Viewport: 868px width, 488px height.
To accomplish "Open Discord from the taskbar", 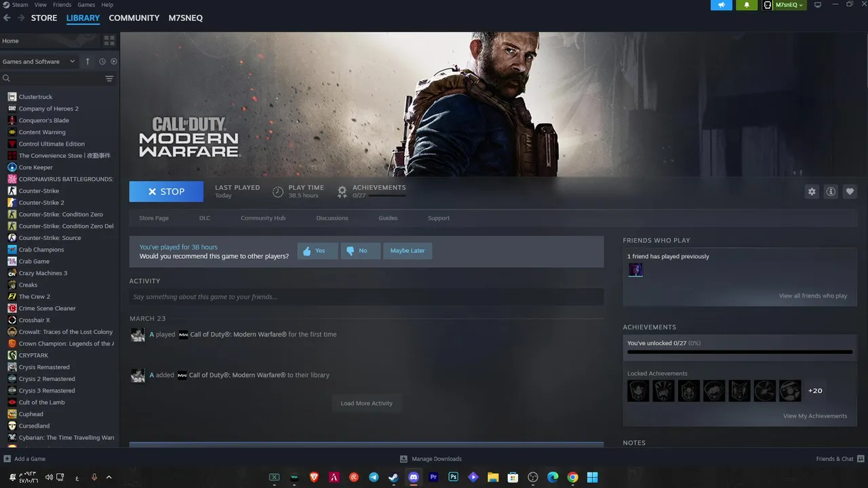I will [x=414, y=477].
